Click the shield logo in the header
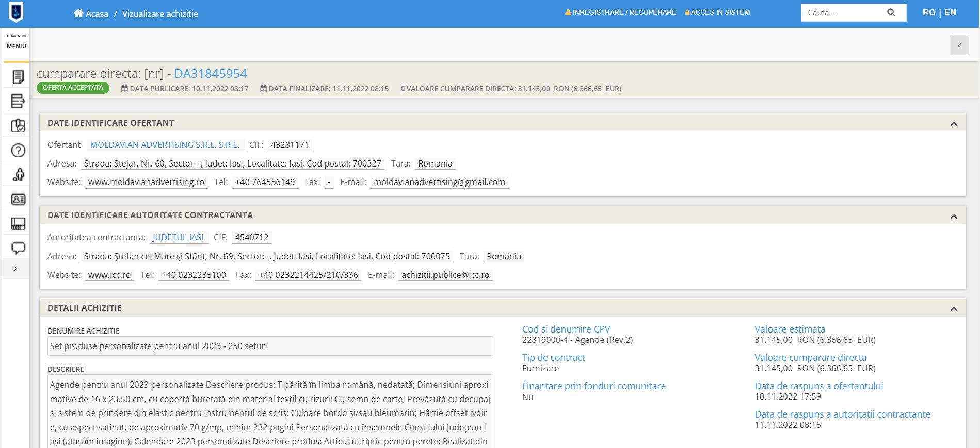980x448 pixels. (16, 12)
